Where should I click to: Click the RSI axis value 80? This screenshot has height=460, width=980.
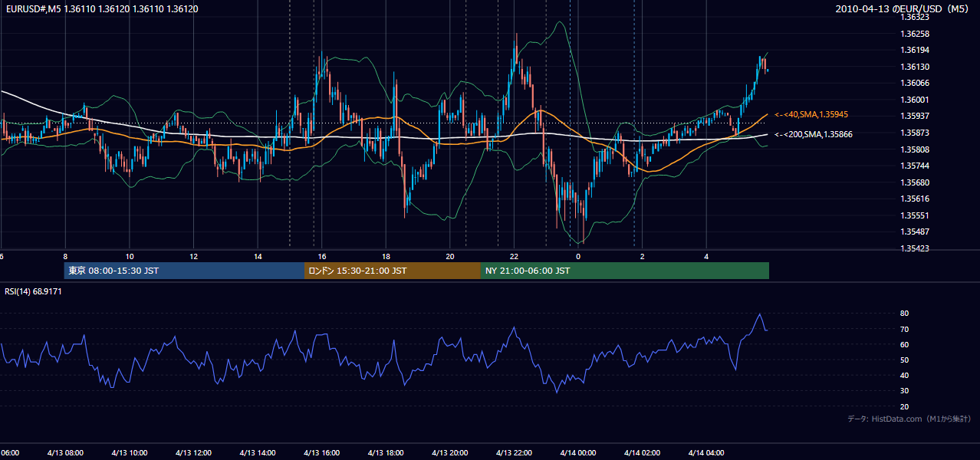click(905, 314)
